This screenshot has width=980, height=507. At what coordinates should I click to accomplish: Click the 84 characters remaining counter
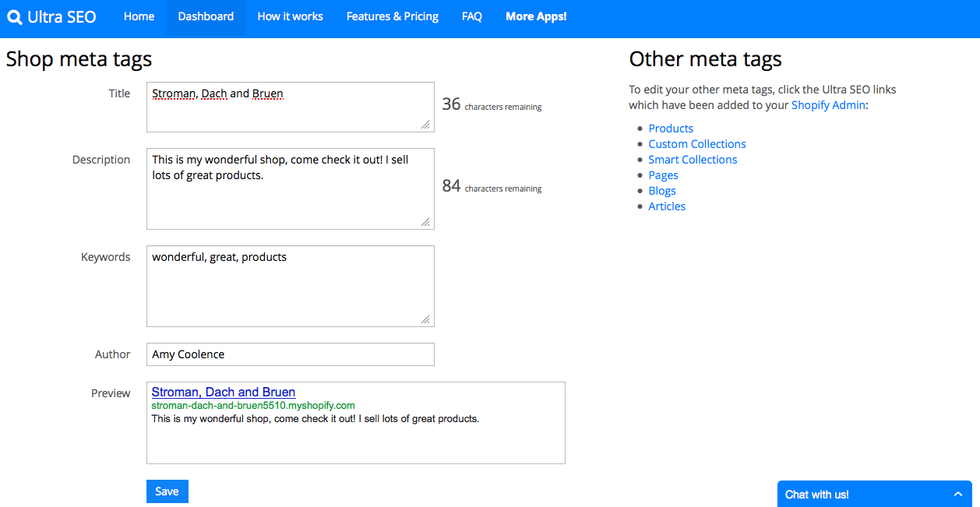point(492,186)
